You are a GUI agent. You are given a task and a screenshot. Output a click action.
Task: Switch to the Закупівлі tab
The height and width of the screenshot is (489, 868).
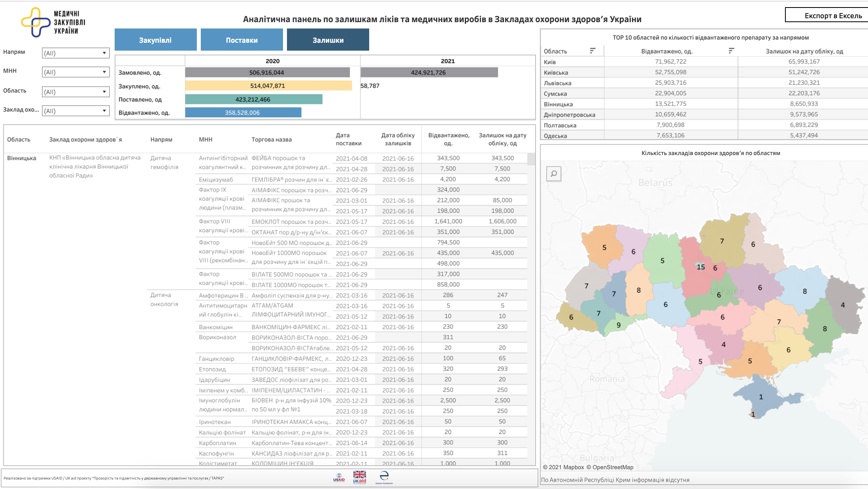[156, 40]
